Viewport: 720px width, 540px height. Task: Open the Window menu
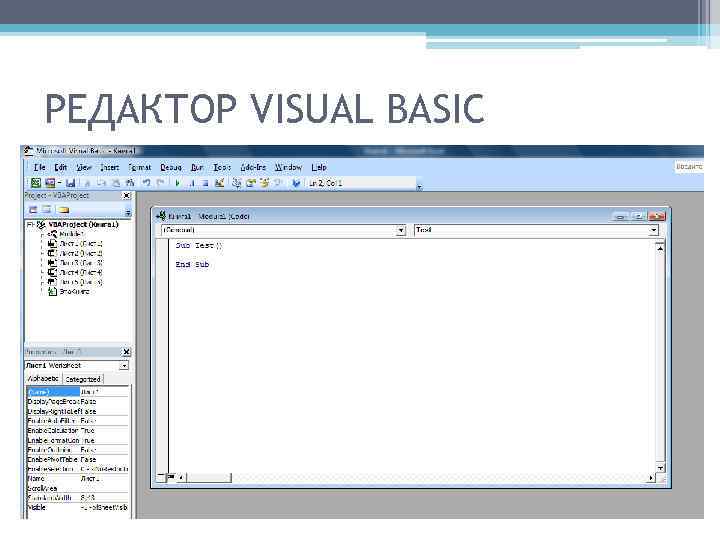[288, 167]
